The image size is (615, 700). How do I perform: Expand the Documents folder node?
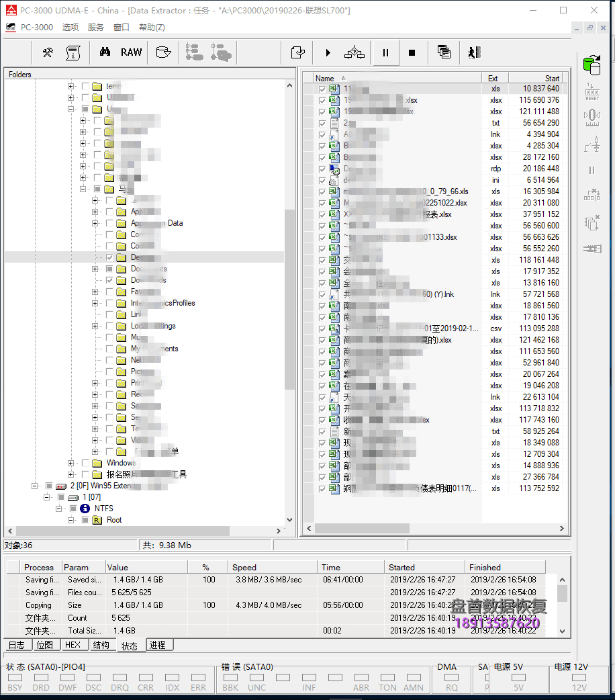pyautogui.click(x=95, y=269)
